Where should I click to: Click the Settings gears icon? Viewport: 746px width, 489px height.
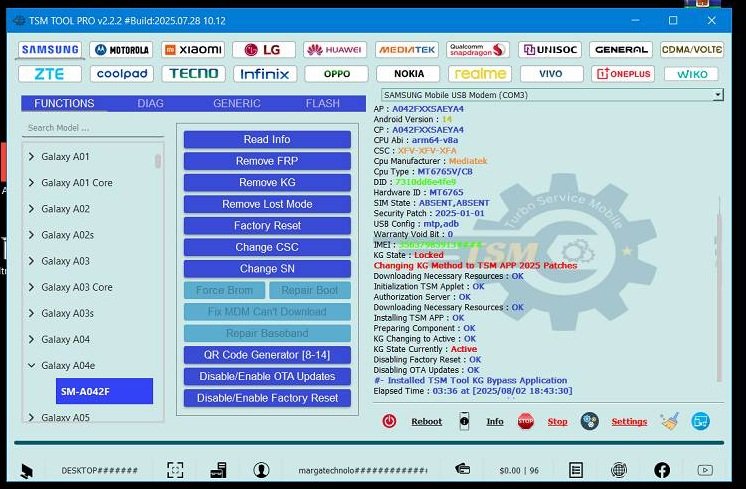[x=589, y=421]
